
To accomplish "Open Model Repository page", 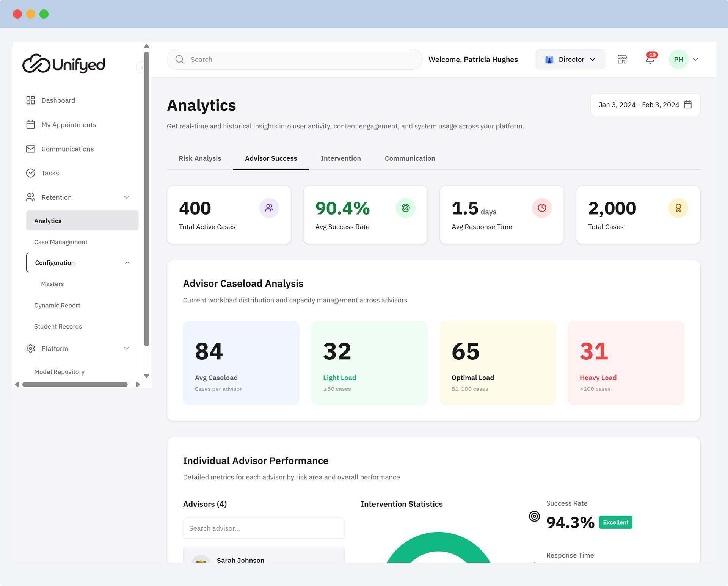I will [x=60, y=372].
